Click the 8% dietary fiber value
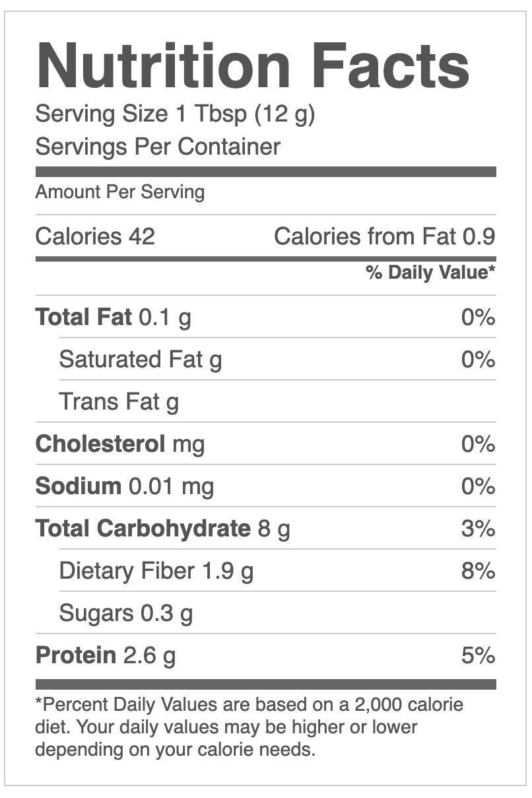This screenshot has width=532, height=798. [x=478, y=571]
